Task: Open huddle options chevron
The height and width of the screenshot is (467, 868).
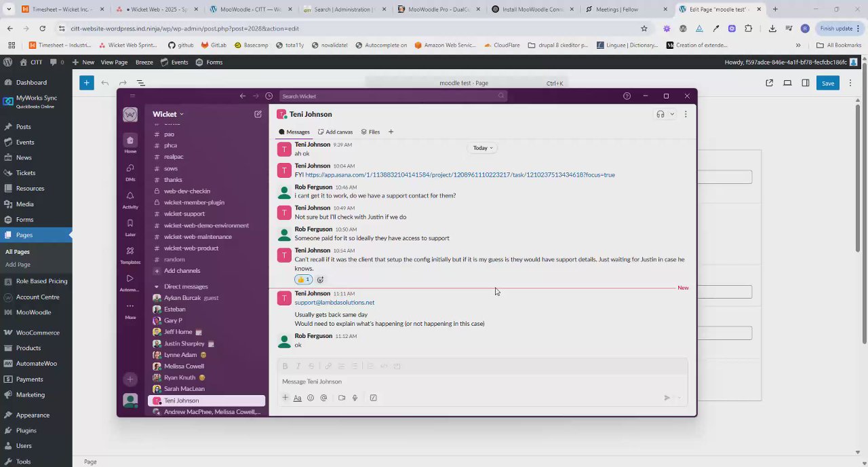Action: tap(672, 114)
